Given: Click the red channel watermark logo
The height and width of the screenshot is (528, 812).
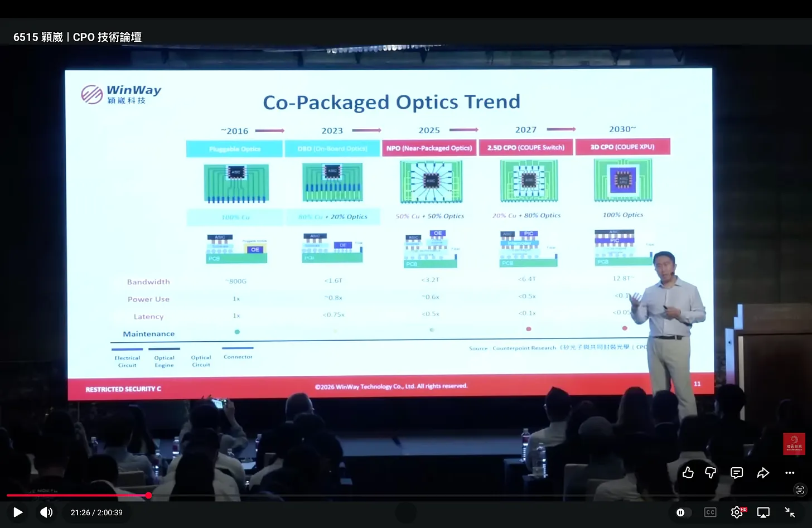Looking at the screenshot, I should click(794, 444).
